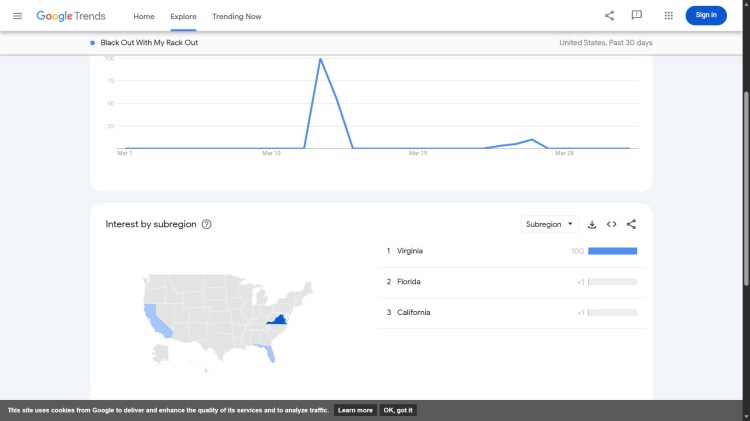The width and height of the screenshot is (750, 421).
Task: Click OK, got it cookie button
Action: pos(398,410)
